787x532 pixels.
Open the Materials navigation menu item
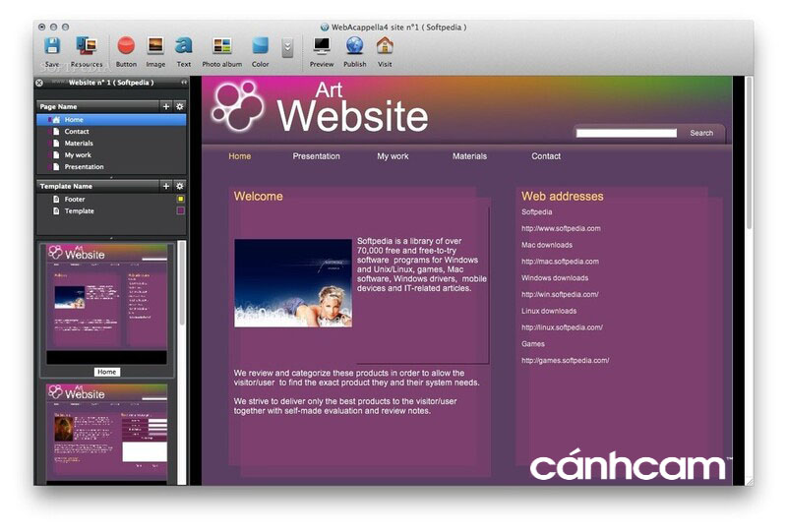pos(470,156)
